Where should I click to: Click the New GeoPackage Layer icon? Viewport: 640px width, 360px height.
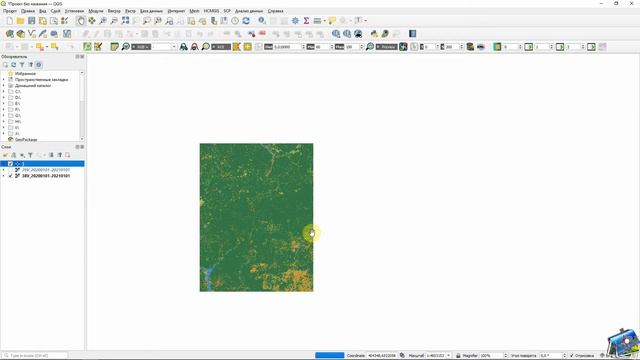point(20,34)
